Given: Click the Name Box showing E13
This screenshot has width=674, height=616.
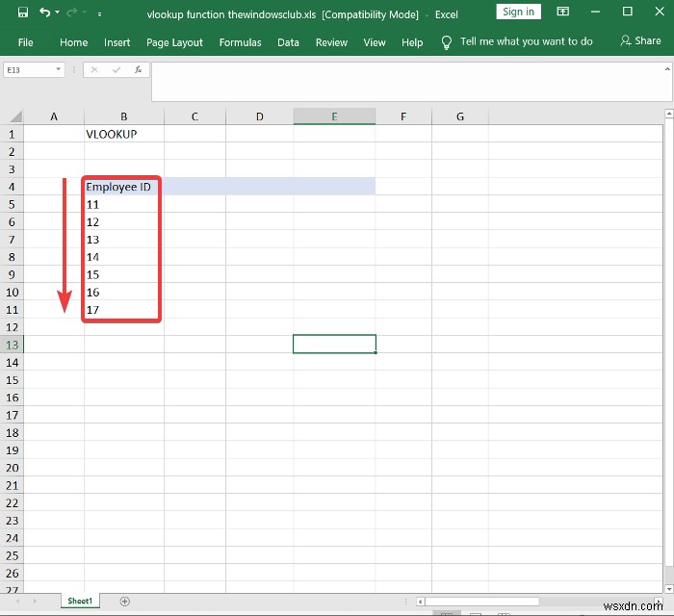Looking at the screenshot, I should pyautogui.click(x=29, y=70).
